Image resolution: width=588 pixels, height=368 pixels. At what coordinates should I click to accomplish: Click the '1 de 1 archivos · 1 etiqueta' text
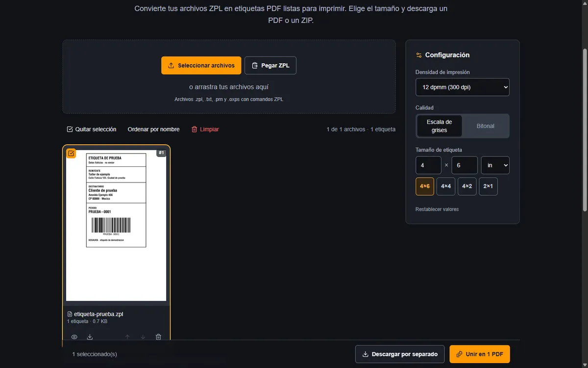tap(361, 130)
